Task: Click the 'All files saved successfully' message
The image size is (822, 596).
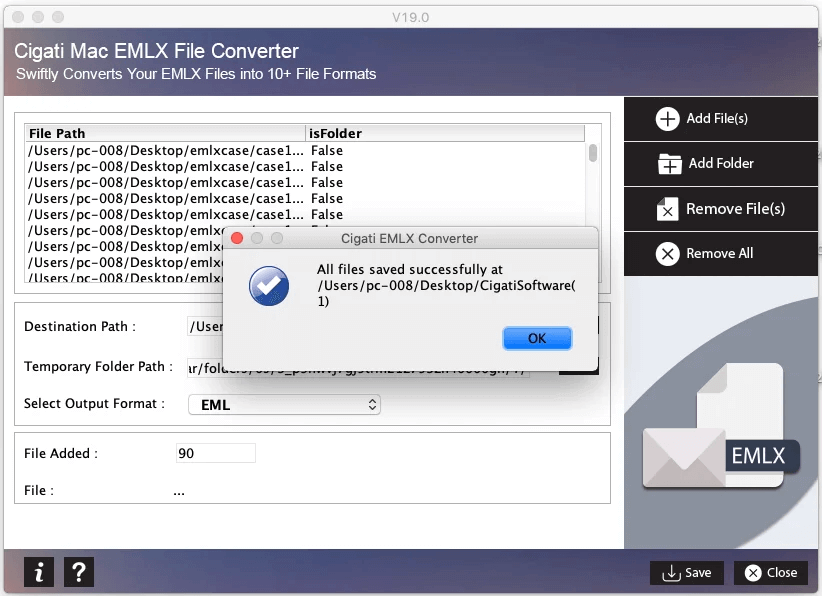Action: 446,285
